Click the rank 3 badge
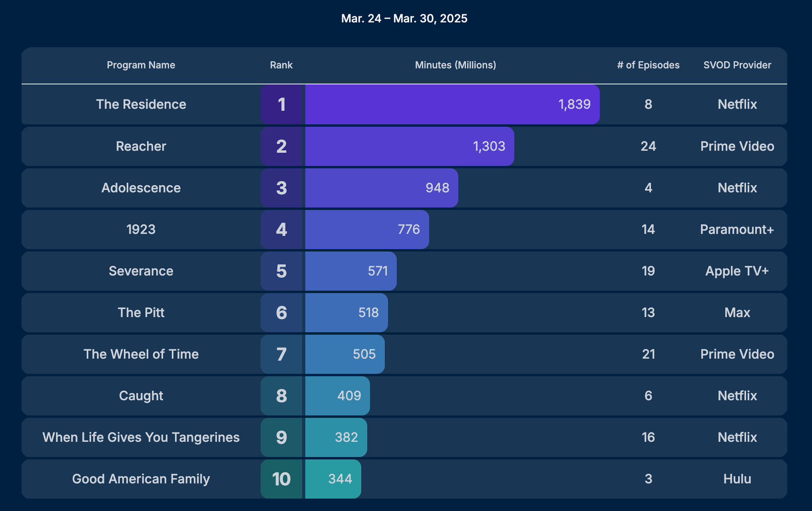This screenshot has height=511, width=812. tap(282, 188)
